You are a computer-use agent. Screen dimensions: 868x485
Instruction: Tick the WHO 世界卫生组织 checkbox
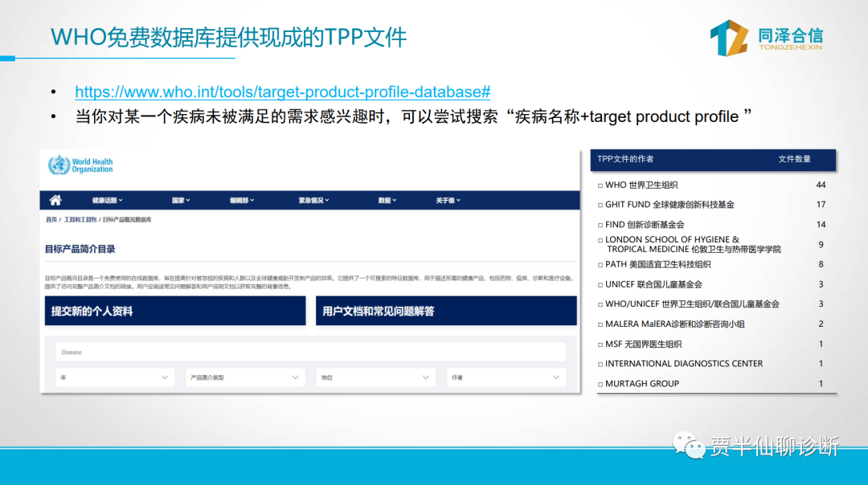coord(600,185)
